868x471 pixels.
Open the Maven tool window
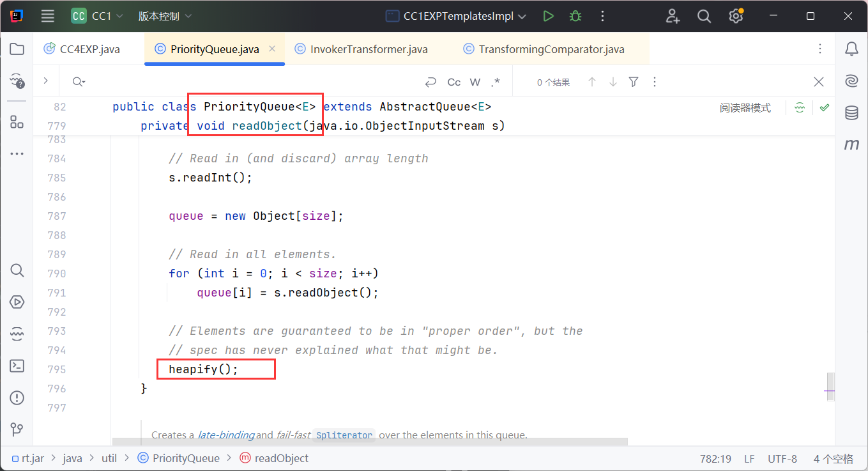click(x=851, y=145)
